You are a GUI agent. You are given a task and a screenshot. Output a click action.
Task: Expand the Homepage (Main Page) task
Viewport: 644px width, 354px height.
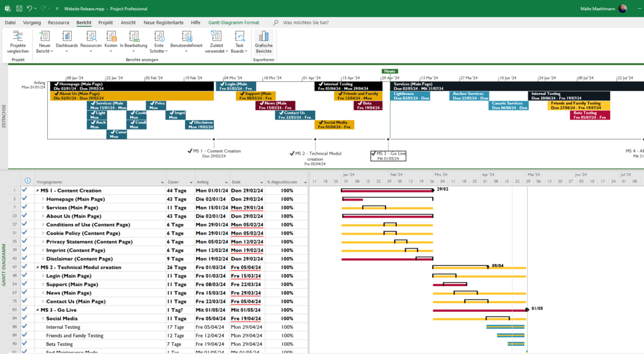(43, 199)
